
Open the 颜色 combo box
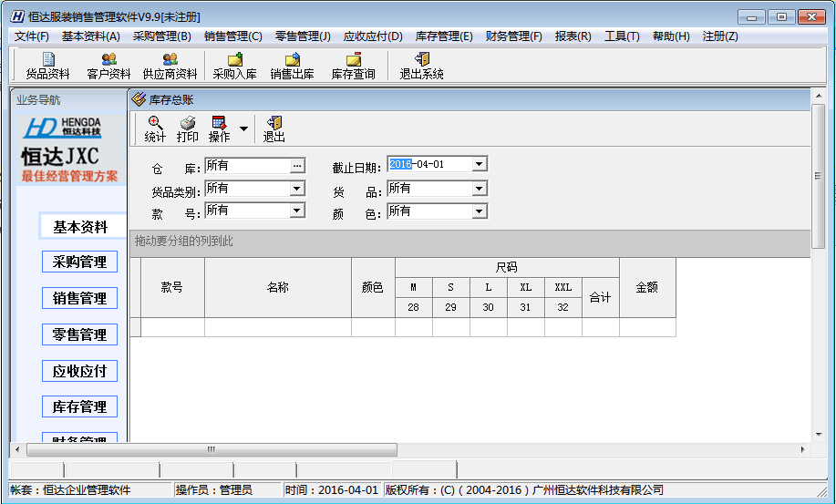coord(480,211)
